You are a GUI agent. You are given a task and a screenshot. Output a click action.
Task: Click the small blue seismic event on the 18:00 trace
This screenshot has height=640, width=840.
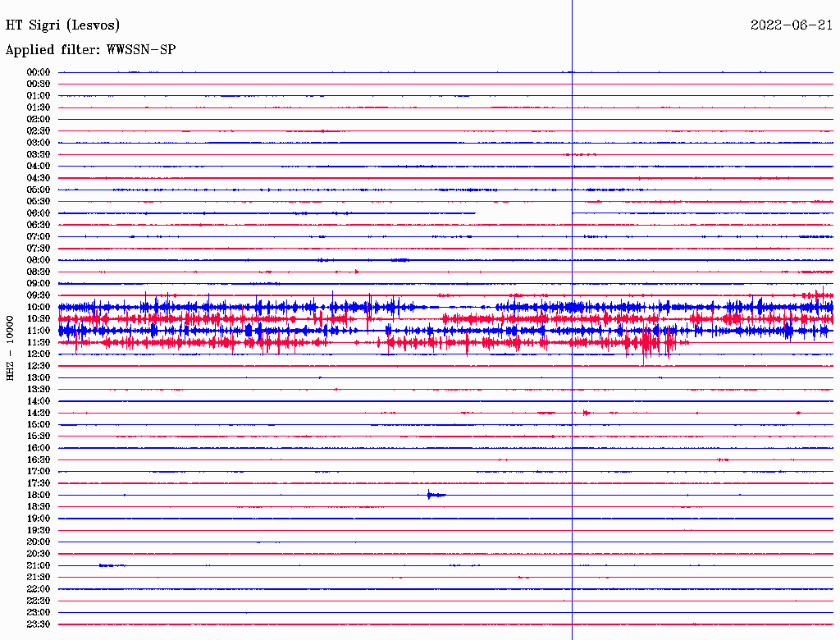[436, 495]
